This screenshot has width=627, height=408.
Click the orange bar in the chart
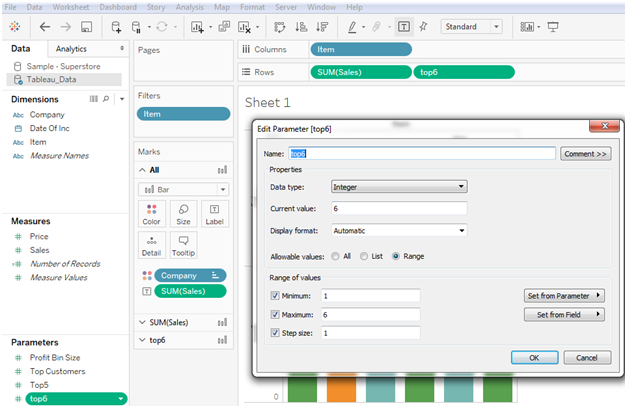pyautogui.click(x=341, y=388)
